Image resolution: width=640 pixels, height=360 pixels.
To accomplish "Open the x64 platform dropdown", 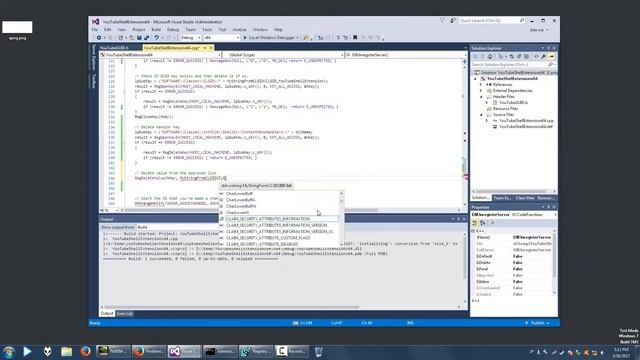I will tap(221, 38).
